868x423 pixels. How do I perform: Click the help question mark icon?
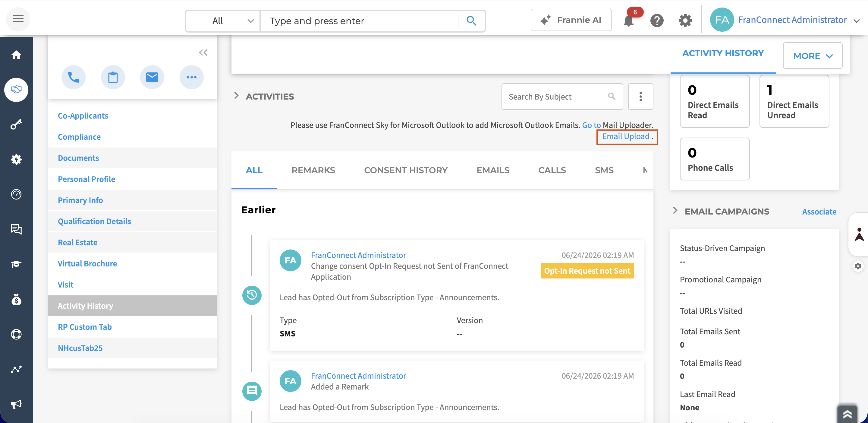tap(657, 21)
